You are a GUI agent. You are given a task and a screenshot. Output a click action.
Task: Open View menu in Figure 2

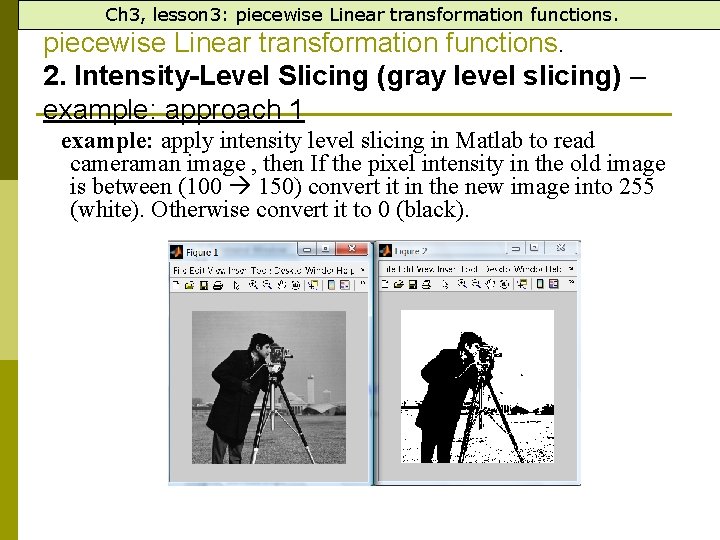(x=425, y=269)
